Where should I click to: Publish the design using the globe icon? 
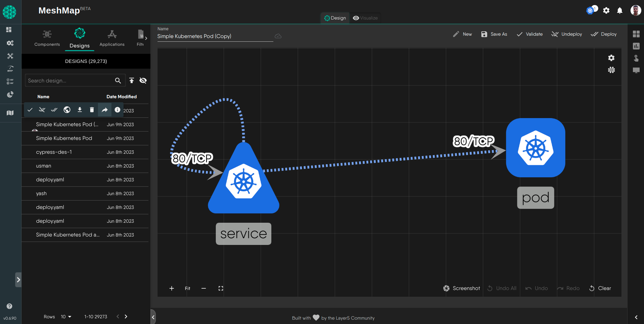[67, 110]
